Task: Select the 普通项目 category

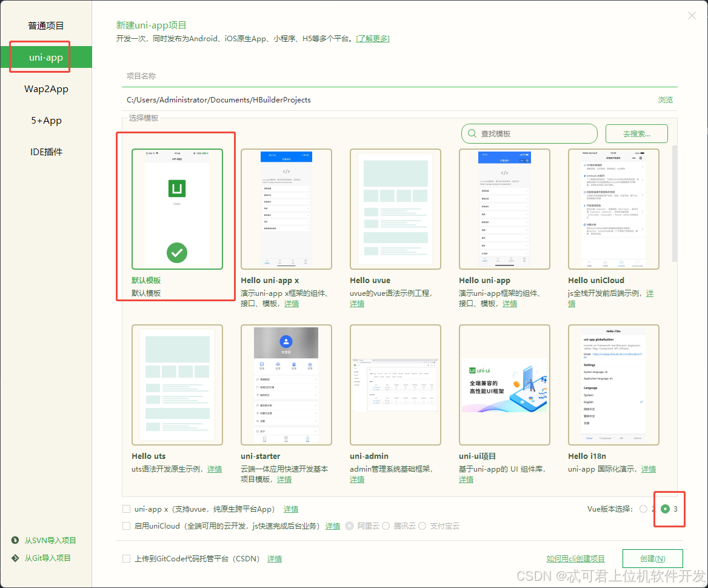Action: point(46,25)
